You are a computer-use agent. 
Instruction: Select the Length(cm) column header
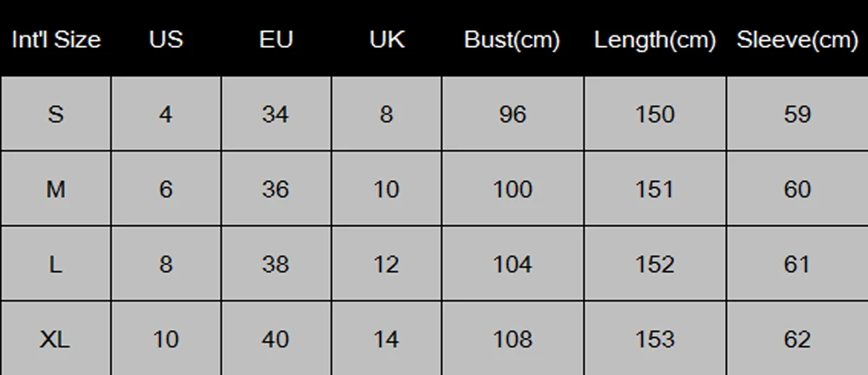point(655,40)
